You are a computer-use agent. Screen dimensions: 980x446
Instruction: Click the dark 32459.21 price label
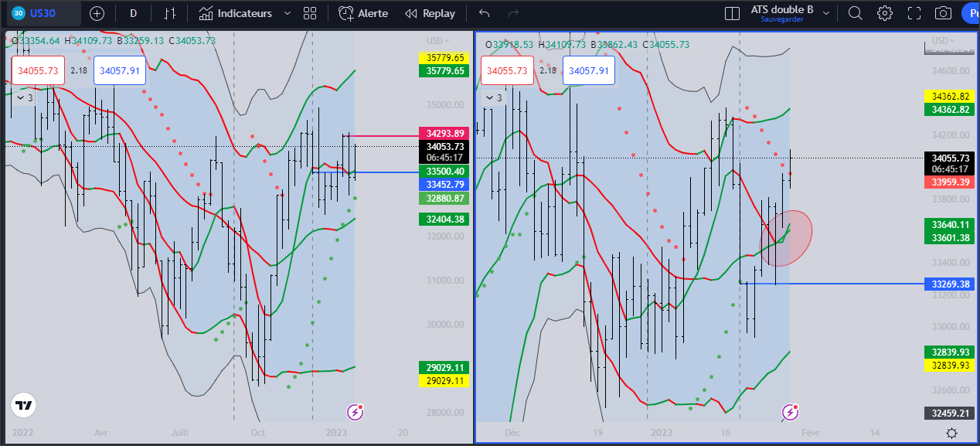click(949, 413)
